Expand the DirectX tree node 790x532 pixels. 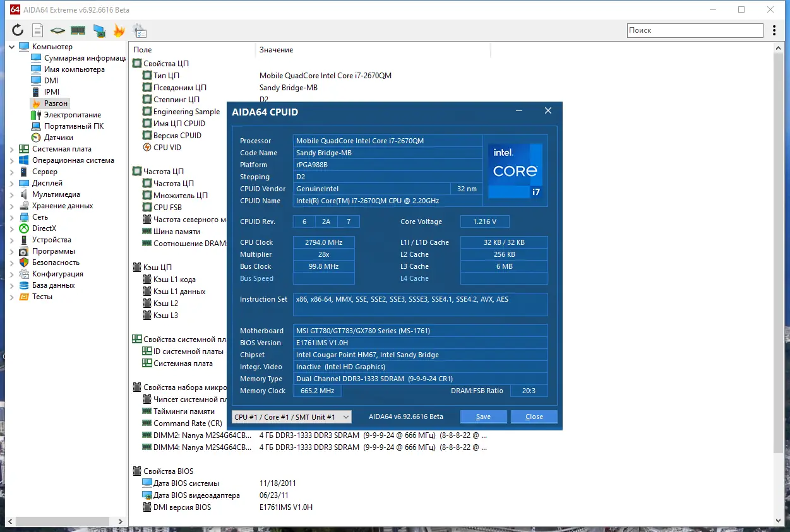[x=12, y=228]
